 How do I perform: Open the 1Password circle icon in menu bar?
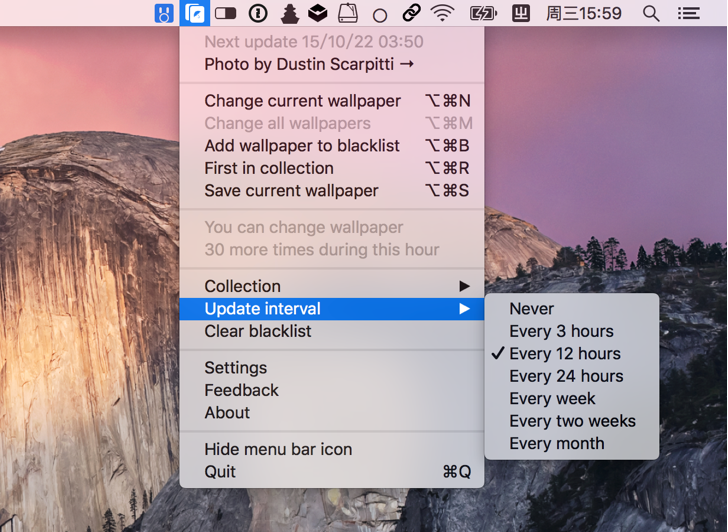click(x=258, y=13)
